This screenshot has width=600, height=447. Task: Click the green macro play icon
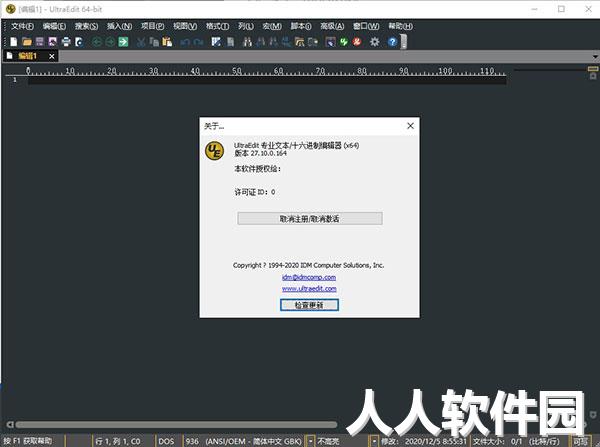[x=344, y=42]
